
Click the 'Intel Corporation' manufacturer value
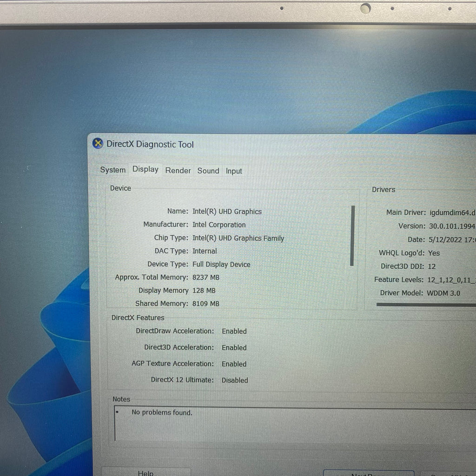219,225
